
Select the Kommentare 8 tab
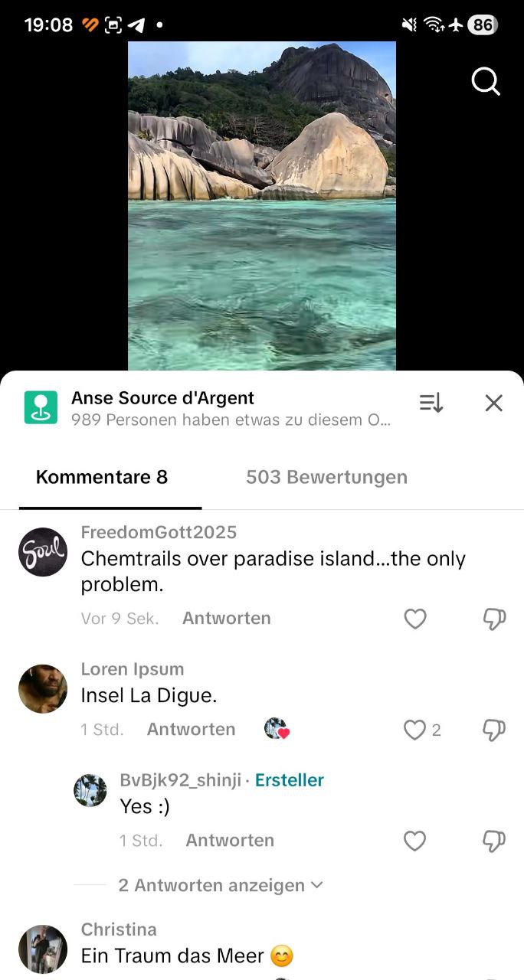(x=102, y=477)
